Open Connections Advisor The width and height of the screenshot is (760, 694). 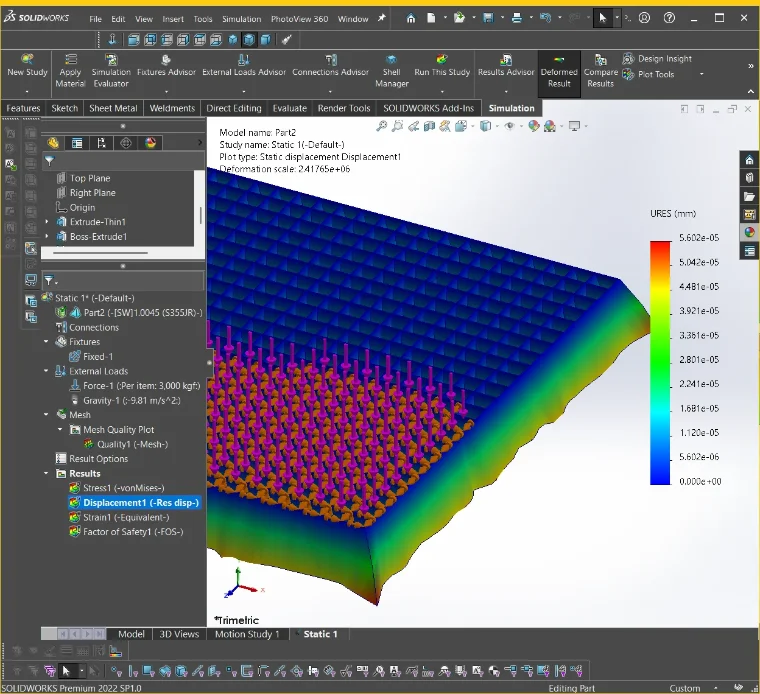pos(331,66)
